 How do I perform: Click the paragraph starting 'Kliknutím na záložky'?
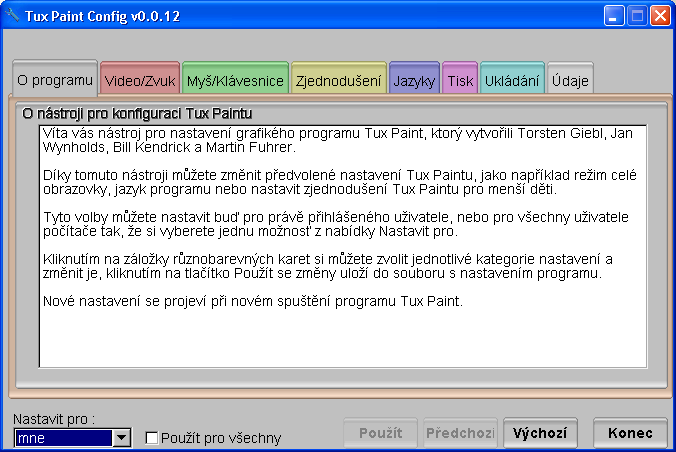point(327,266)
